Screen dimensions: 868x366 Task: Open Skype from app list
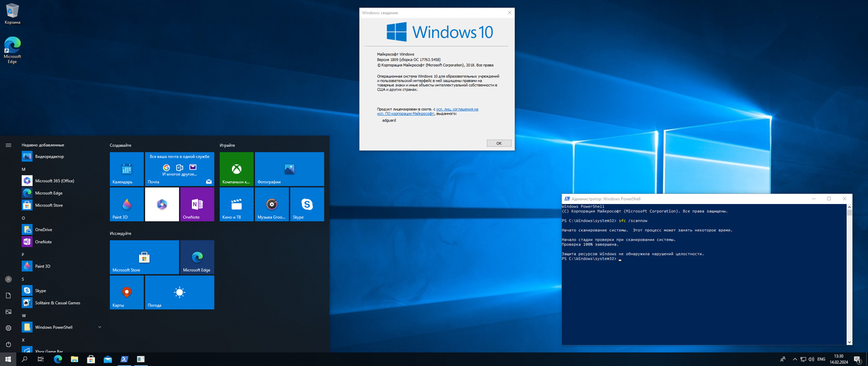pos(61,291)
